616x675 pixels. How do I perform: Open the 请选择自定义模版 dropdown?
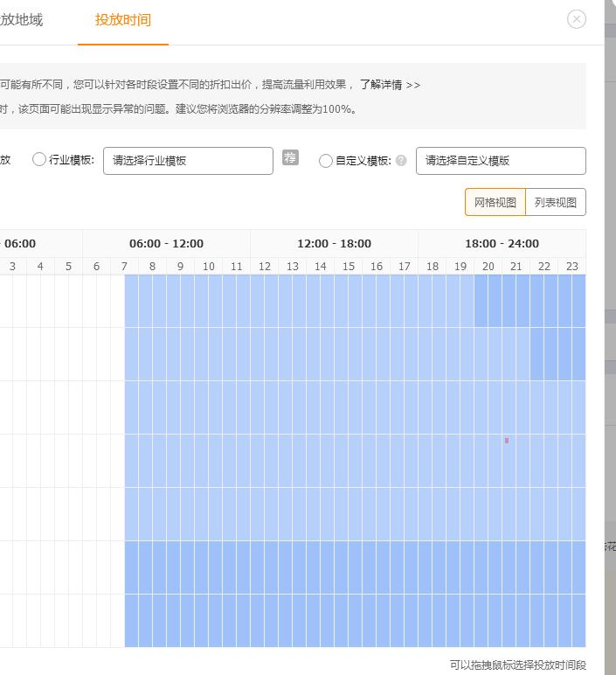[501, 161]
